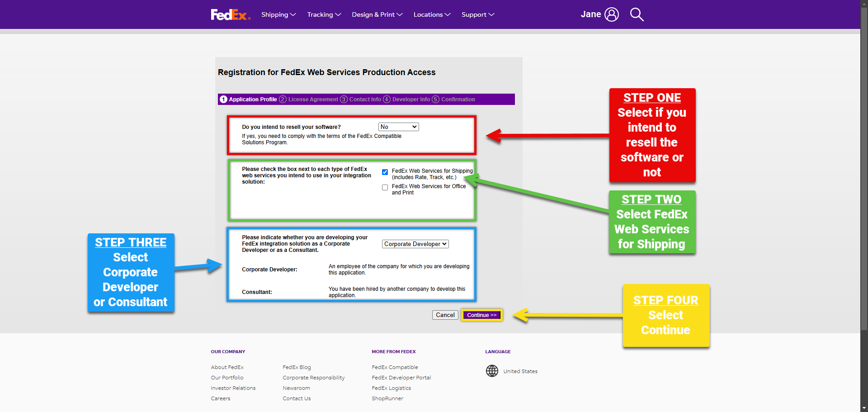Click the United States language link
868x412 pixels.
coord(520,371)
